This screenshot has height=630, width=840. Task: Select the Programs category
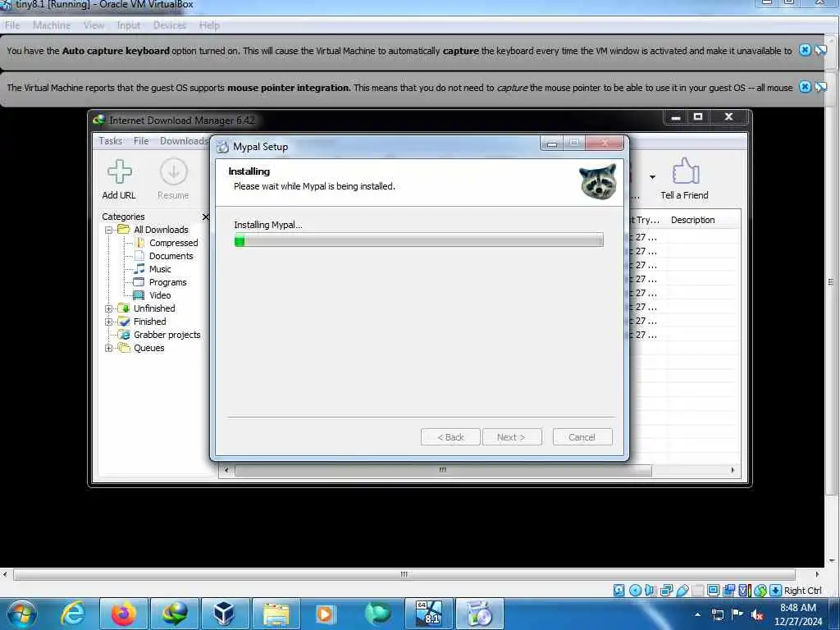[x=167, y=282]
